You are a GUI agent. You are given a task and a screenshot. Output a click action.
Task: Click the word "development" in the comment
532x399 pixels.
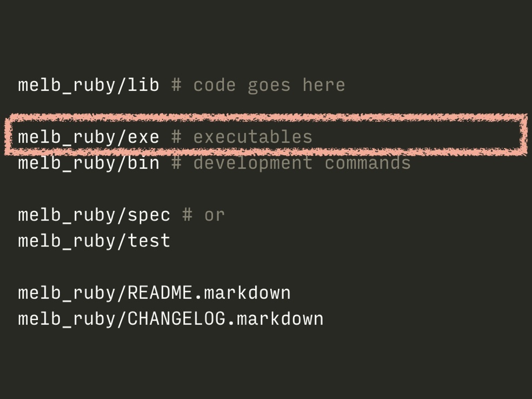(252, 163)
